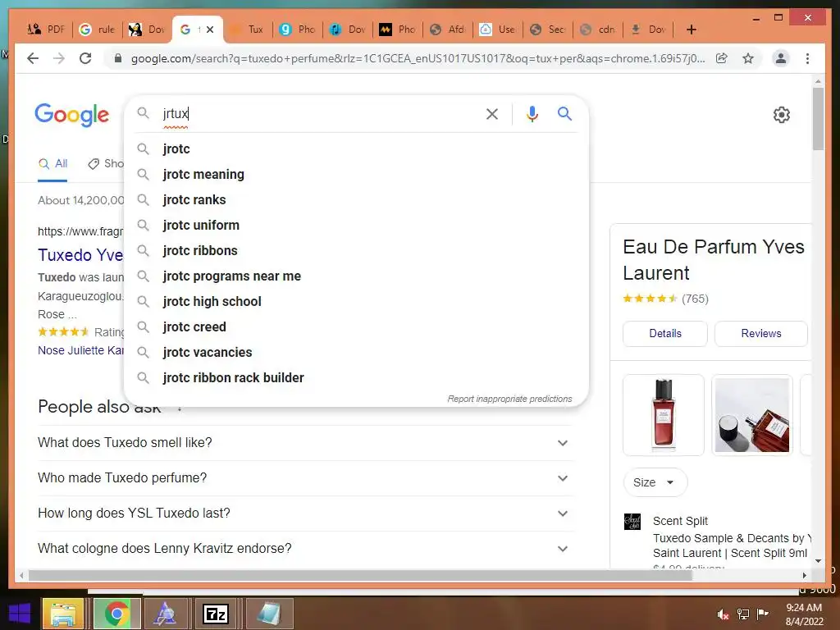Clear the search box with the X icon
840x630 pixels.
click(492, 113)
